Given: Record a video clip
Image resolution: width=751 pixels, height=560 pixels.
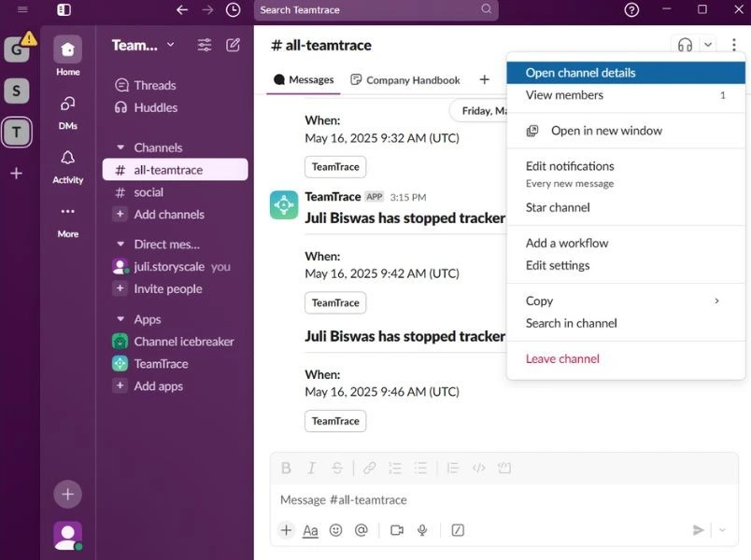Looking at the screenshot, I should (397, 530).
